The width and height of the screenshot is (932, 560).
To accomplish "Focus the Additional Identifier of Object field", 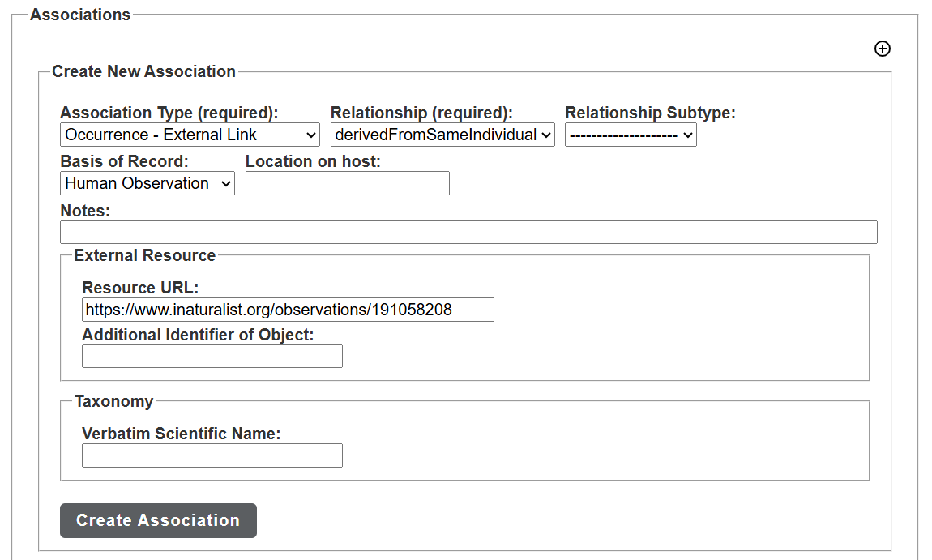I will tap(212, 357).
